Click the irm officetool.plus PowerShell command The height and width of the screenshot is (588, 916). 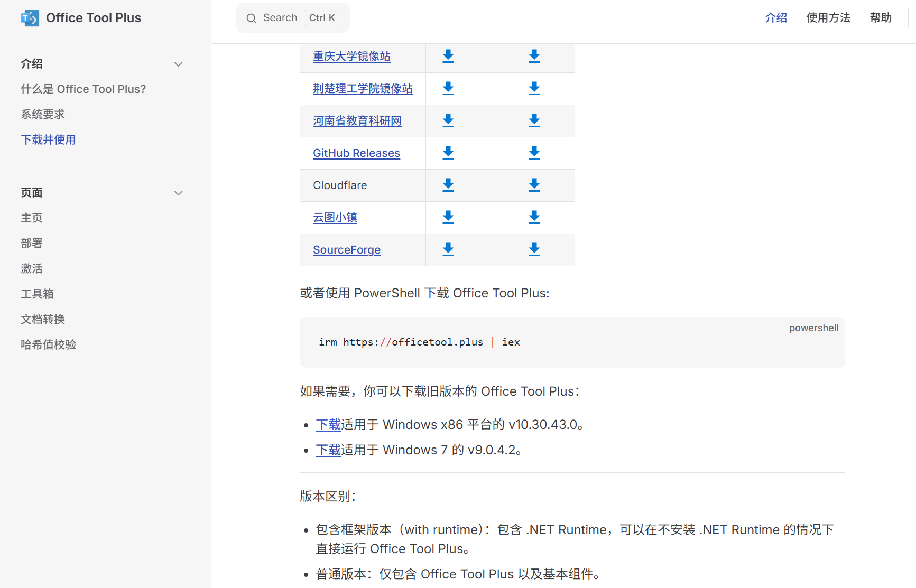click(419, 342)
